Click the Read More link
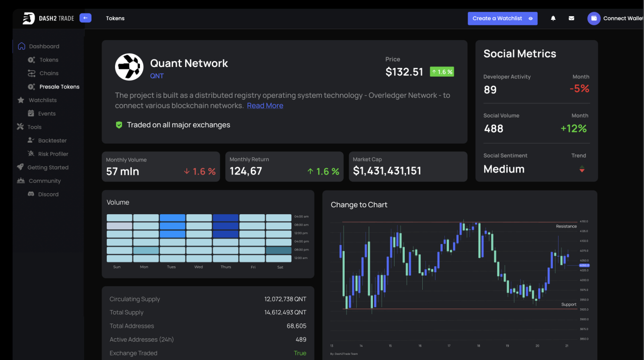 coord(265,106)
